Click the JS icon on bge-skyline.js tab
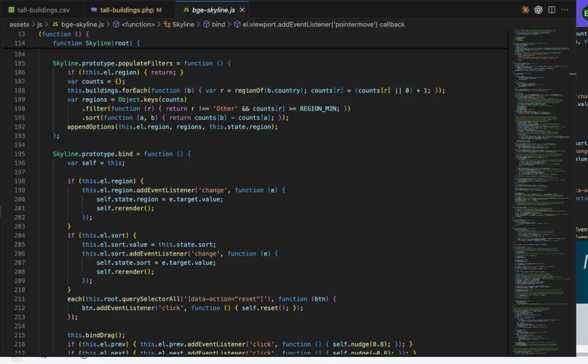 [x=186, y=10]
